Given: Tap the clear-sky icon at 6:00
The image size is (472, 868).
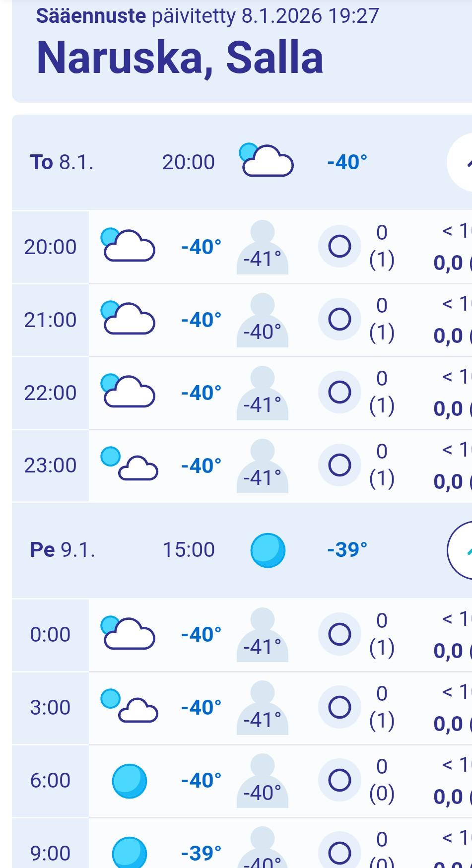Looking at the screenshot, I should click(129, 780).
